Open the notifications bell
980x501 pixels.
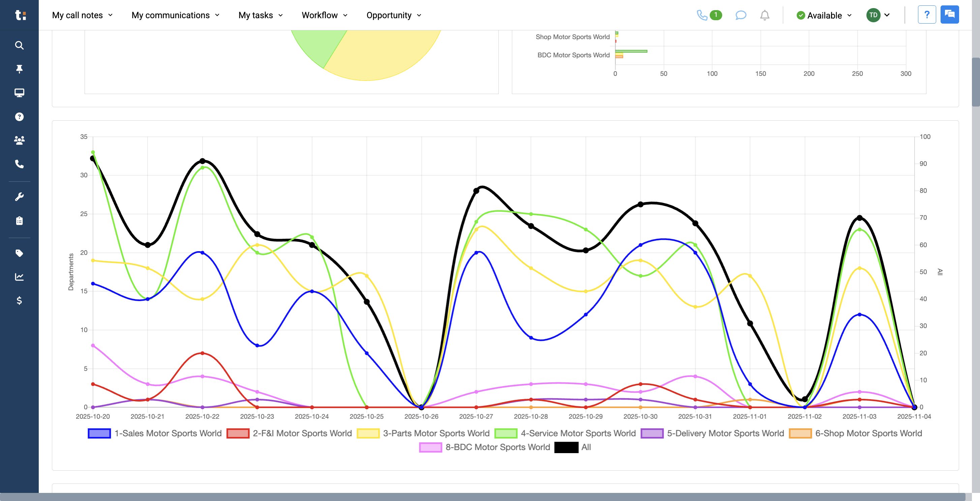coord(765,15)
